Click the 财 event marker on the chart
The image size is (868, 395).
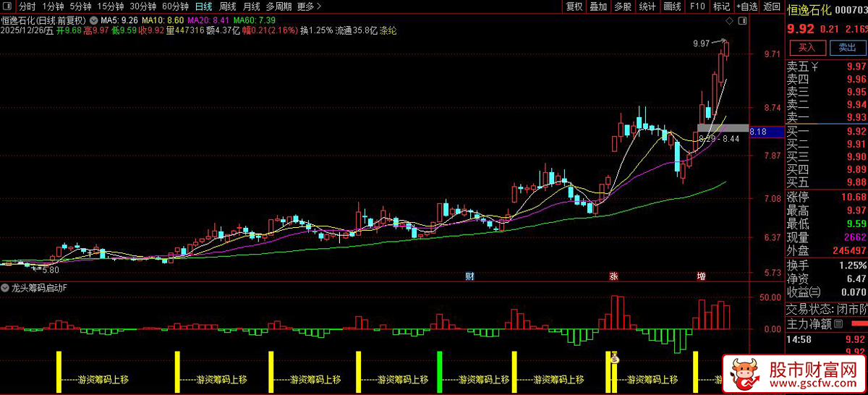[469, 276]
